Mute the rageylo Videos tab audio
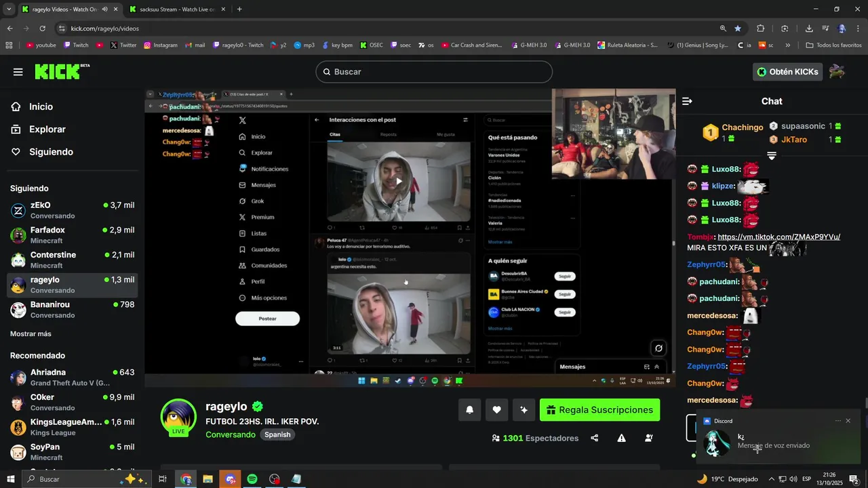The width and height of the screenshot is (868, 488). pos(105,9)
